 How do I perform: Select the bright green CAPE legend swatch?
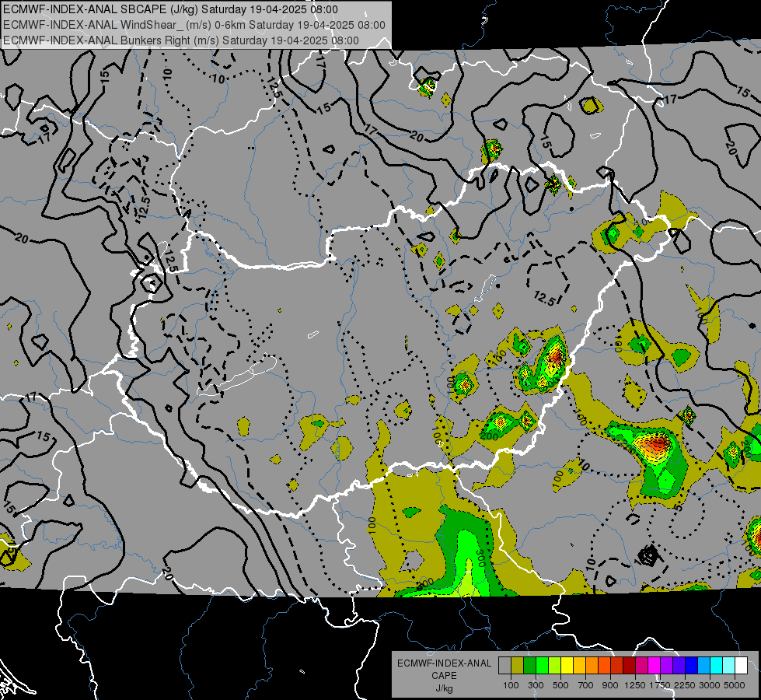(x=542, y=666)
